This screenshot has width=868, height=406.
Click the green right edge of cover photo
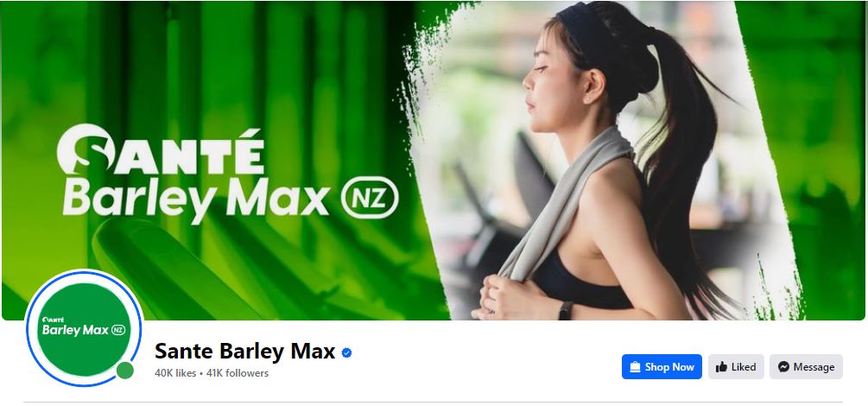830,161
